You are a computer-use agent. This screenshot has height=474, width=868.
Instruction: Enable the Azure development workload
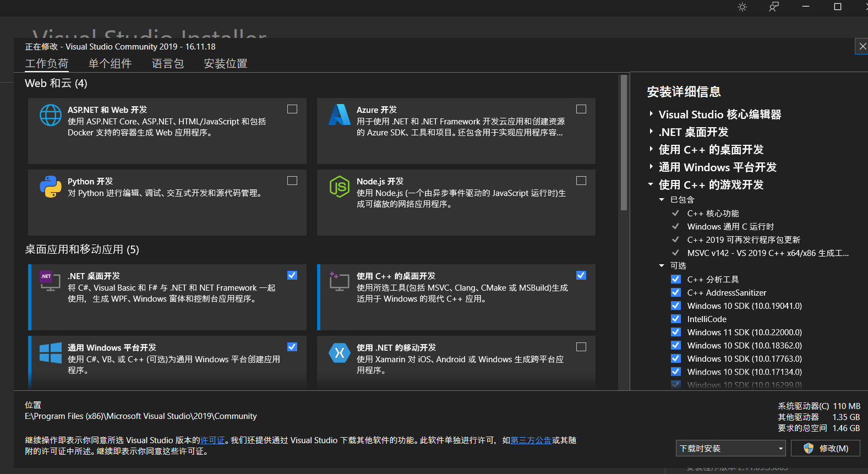point(581,109)
